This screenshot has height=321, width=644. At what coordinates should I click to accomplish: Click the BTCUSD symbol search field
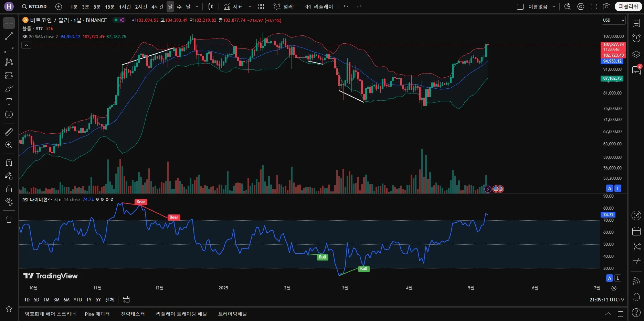coord(34,7)
